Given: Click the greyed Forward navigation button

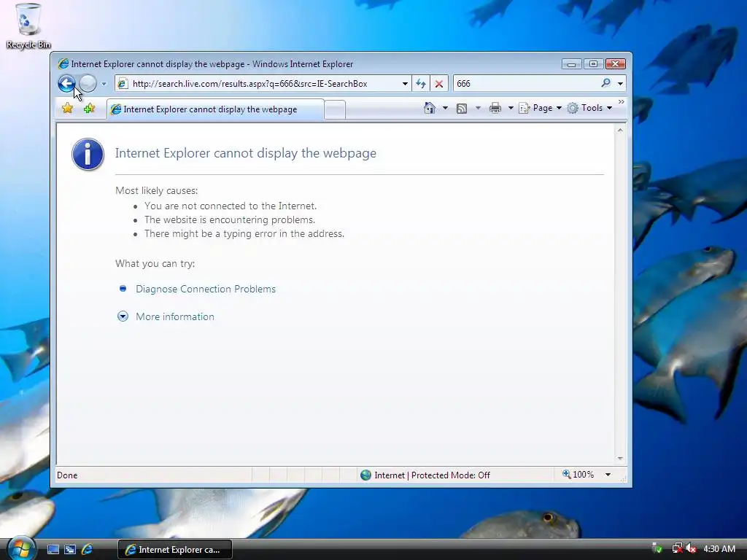Looking at the screenshot, I should pos(88,84).
